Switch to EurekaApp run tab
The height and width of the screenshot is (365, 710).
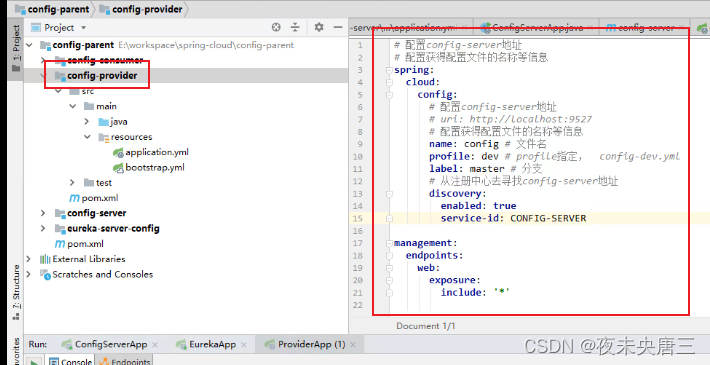point(212,344)
